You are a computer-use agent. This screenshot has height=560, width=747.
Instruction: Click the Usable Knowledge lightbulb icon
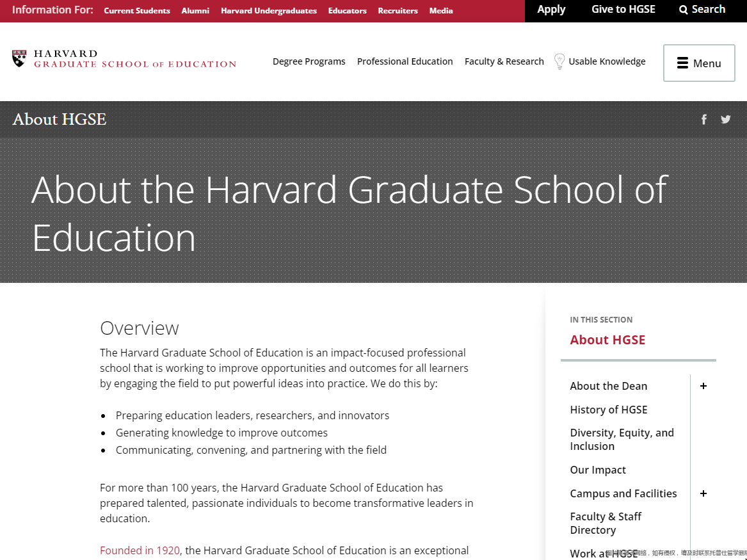pyautogui.click(x=559, y=61)
